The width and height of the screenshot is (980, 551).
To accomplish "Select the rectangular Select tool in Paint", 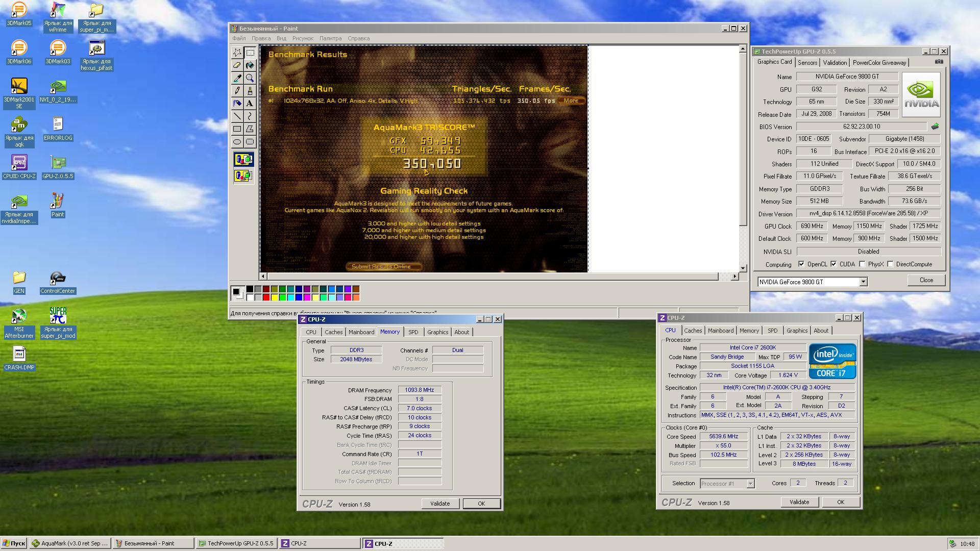I will click(250, 52).
